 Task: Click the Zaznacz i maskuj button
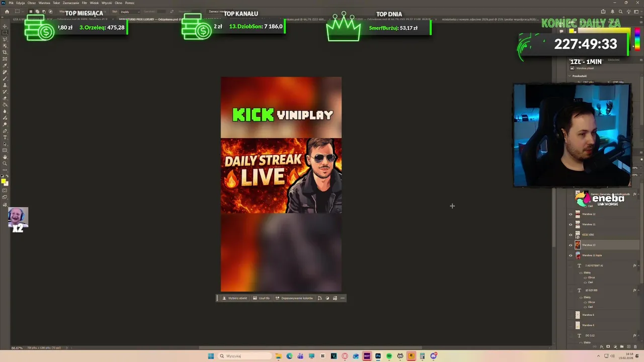coord(218,12)
